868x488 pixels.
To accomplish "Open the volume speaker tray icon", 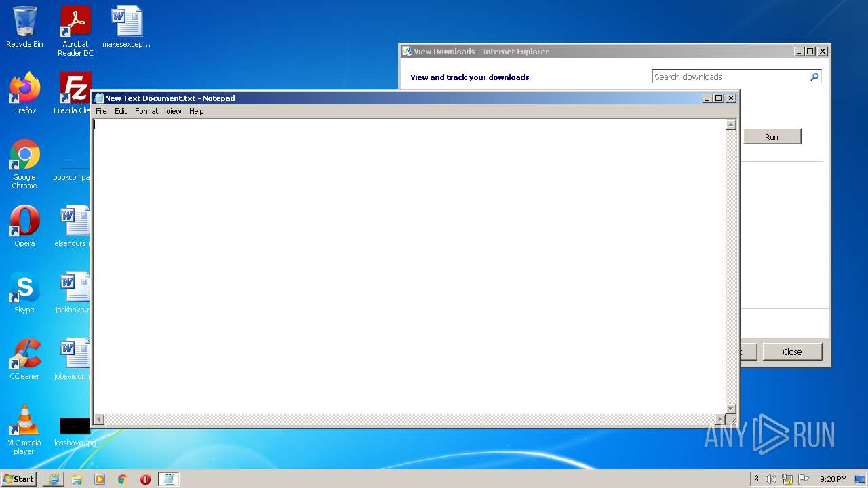I will click(x=771, y=479).
